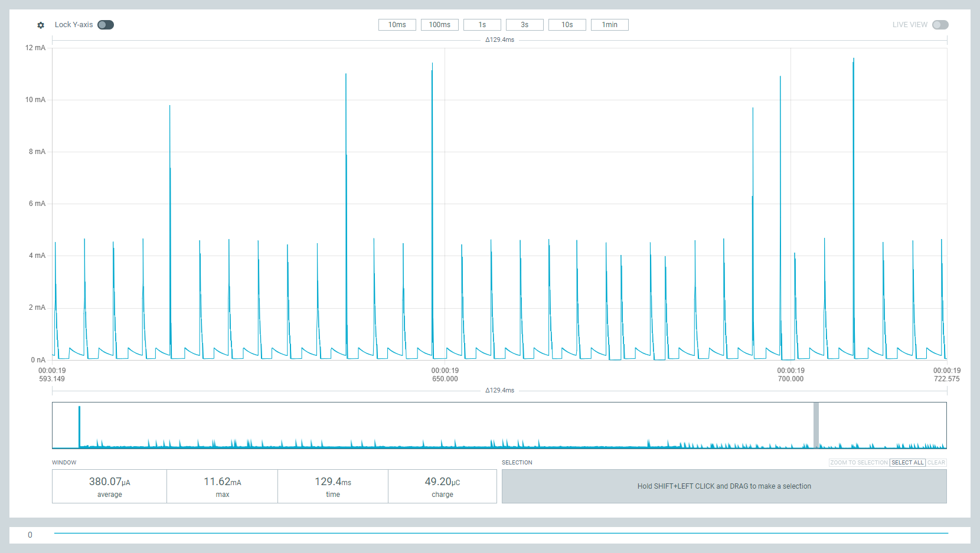Set window duration to 1min
The width and height of the screenshot is (980, 553).
point(609,25)
